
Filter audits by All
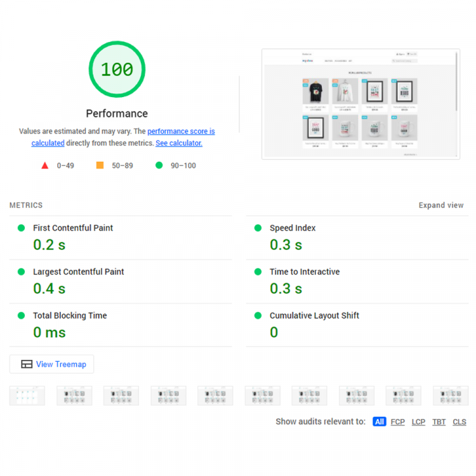(x=379, y=421)
